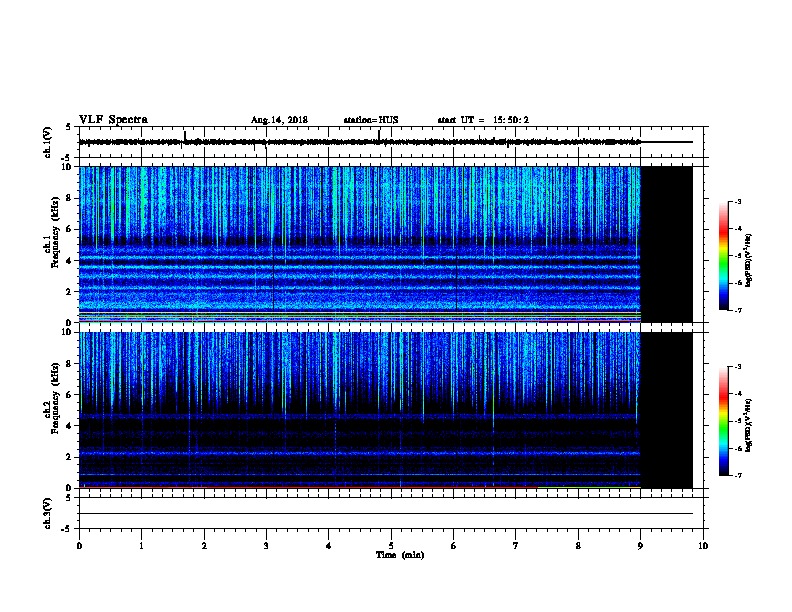Click time axis tick label "0"
This screenshot has height=612, width=792.
pos(79,546)
